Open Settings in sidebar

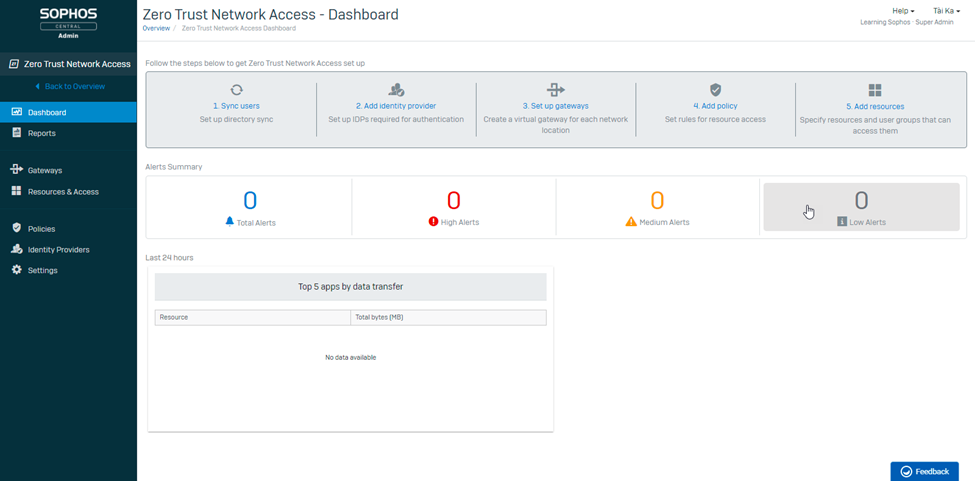pos(68,270)
